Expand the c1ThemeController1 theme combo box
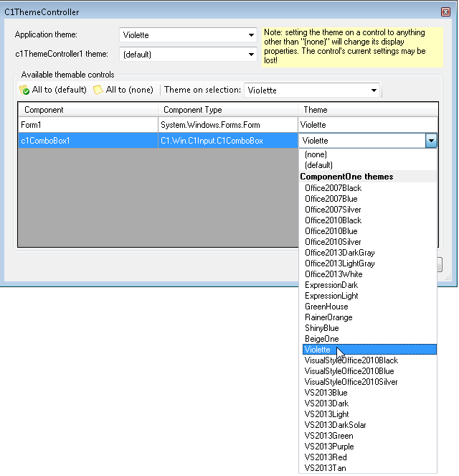The height and width of the screenshot is (476, 459). (x=251, y=55)
